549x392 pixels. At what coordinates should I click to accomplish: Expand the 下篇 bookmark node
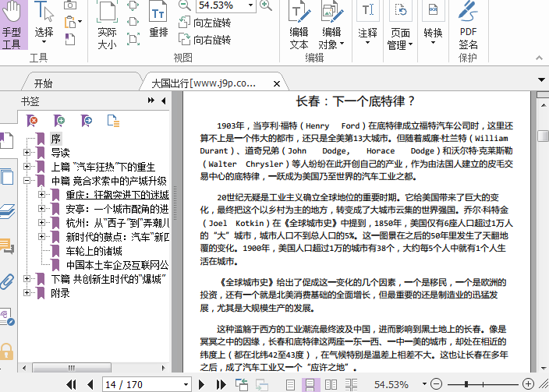[x=27, y=278]
